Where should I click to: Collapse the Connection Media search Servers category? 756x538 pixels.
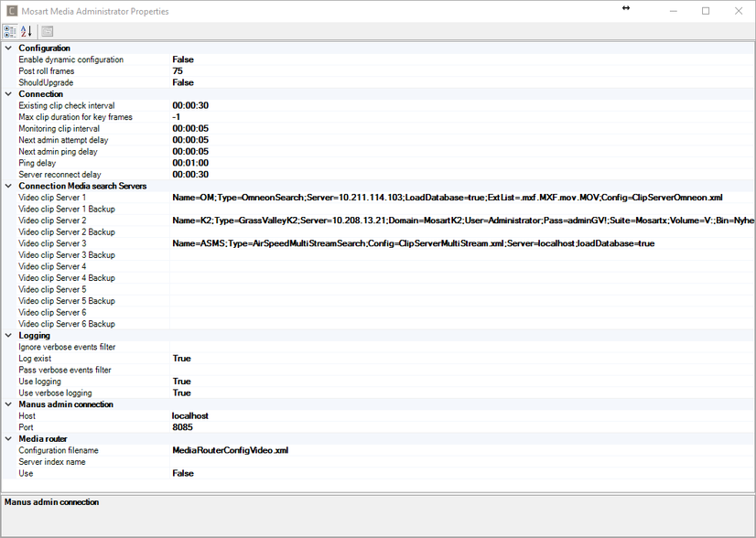coord(8,186)
